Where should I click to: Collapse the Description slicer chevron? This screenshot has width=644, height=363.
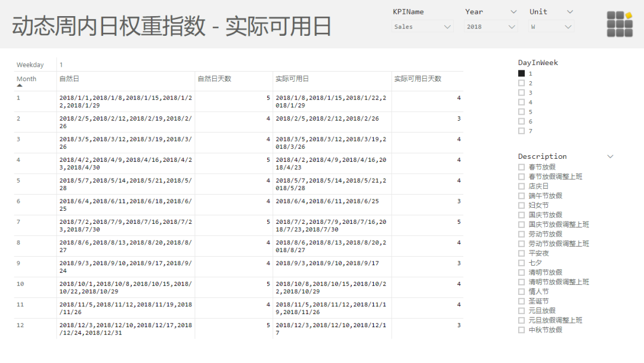pyautogui.click(x=611, y=156)
